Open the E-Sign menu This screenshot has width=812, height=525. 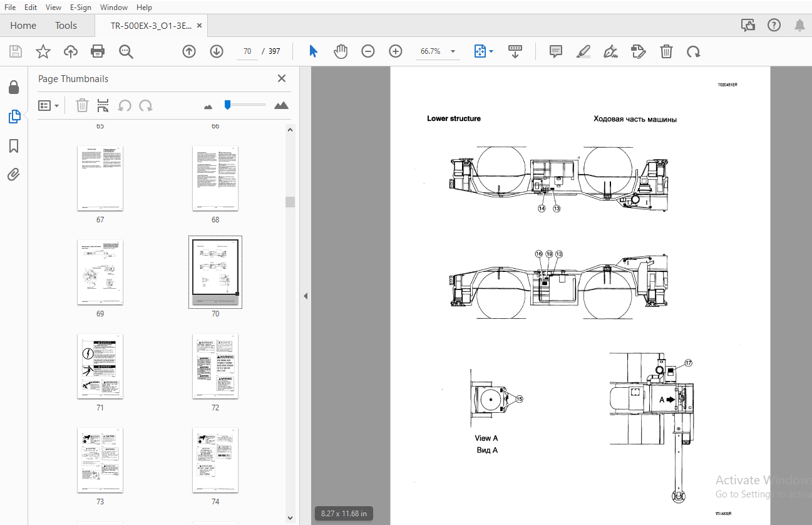pyautogui.click(x=80, y=8)
